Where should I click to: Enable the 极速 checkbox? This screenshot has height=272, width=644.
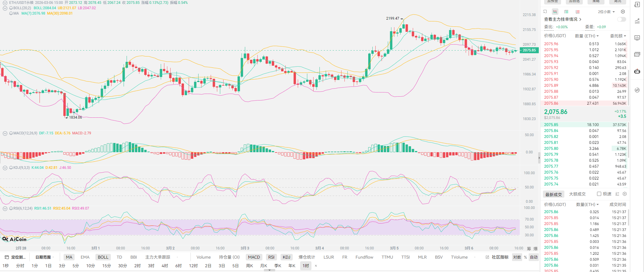click(599, 194)
